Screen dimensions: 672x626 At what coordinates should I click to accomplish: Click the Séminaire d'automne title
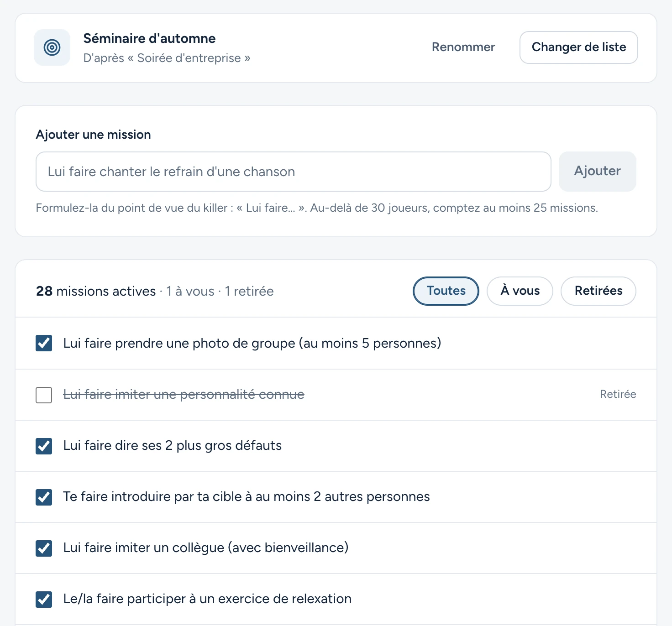pos(149,38)
